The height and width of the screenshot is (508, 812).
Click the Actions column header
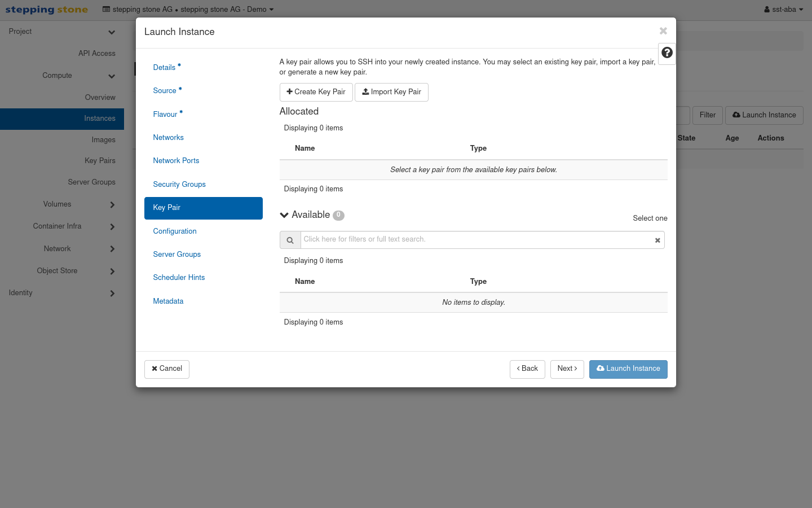pyautogui.click(x=771, y=138)
